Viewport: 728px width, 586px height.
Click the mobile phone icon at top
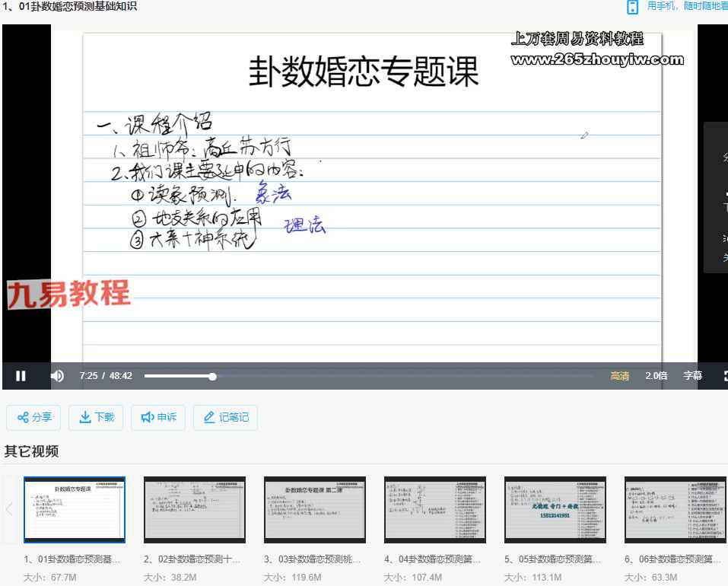[632, 8]
